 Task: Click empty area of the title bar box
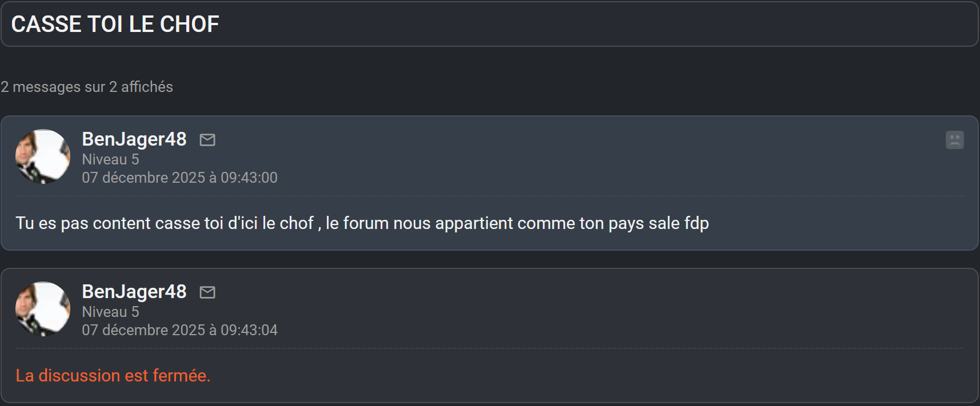(x=571, y=24)
